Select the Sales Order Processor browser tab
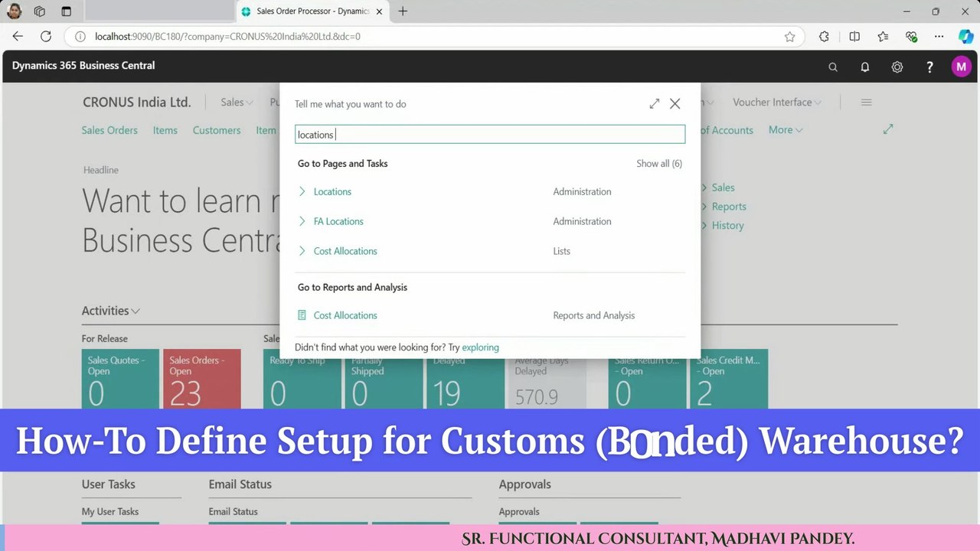Image resolution: width=980 pixels, height=551 pixels. coord(312,11)
